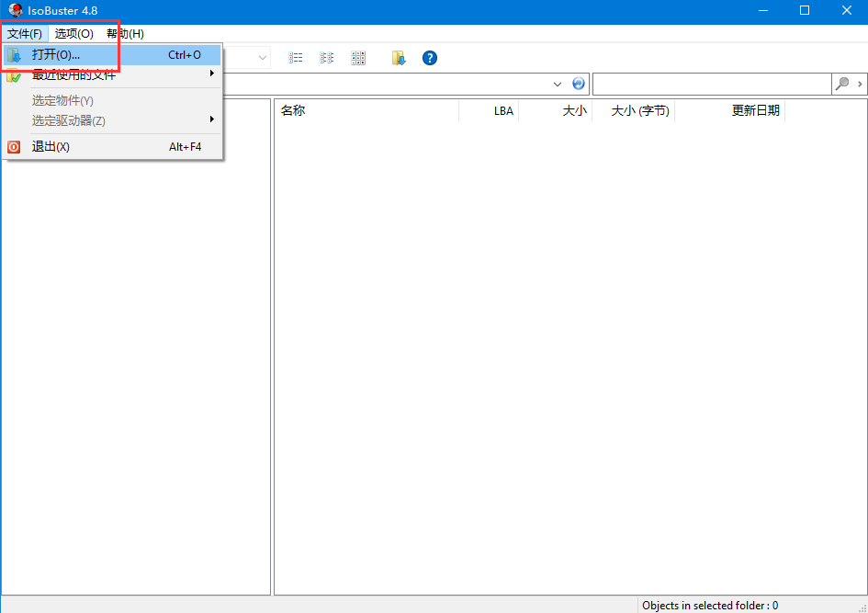Sort by the LBA column header

tap(490, 111)
